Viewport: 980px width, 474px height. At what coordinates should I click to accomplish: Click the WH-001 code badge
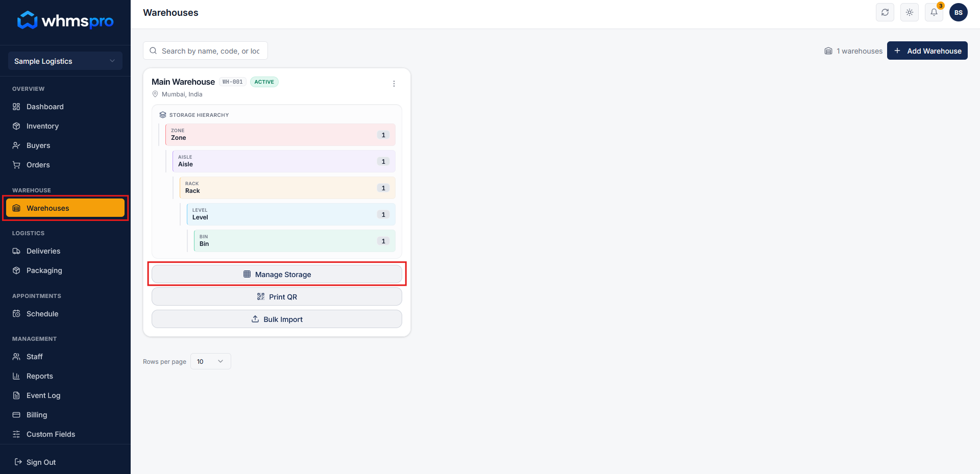tap(233, 82)
